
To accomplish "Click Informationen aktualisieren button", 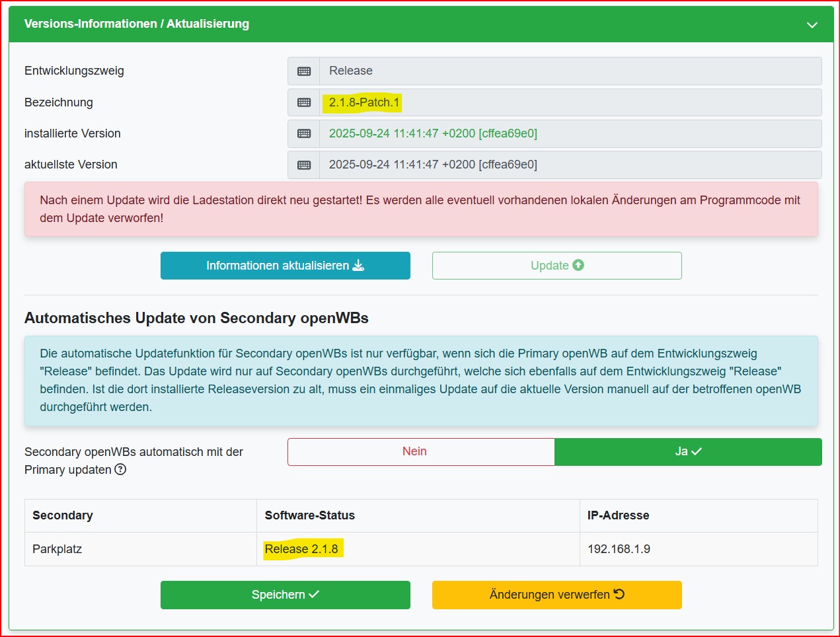I will pos(286,266).
